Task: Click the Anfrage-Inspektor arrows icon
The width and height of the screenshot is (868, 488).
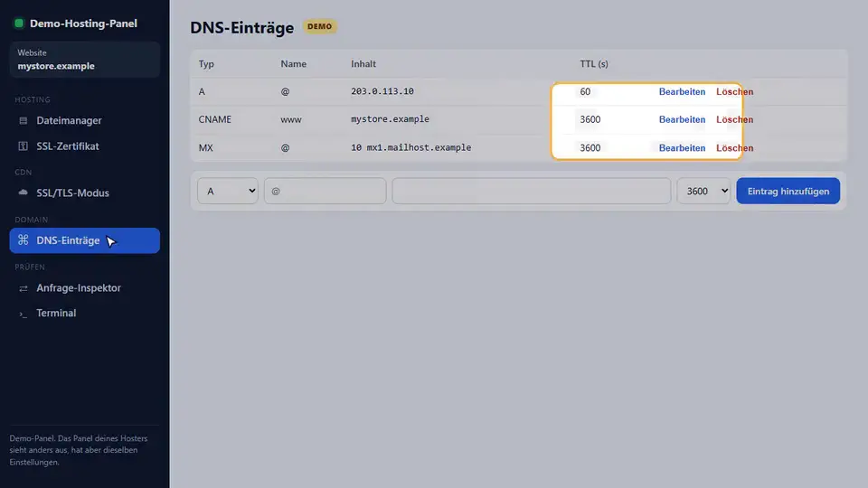Action: point(24,288)
